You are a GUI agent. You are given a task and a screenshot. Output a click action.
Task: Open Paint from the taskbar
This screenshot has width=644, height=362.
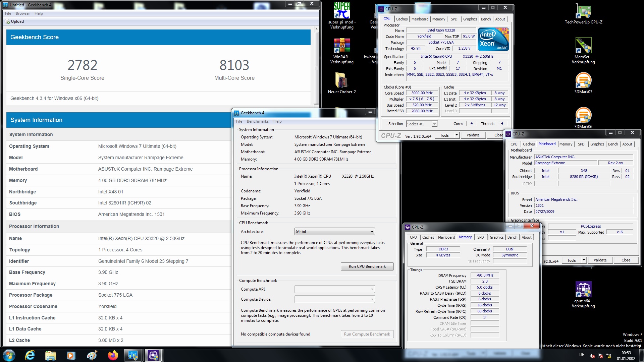(x=92, y=355)
